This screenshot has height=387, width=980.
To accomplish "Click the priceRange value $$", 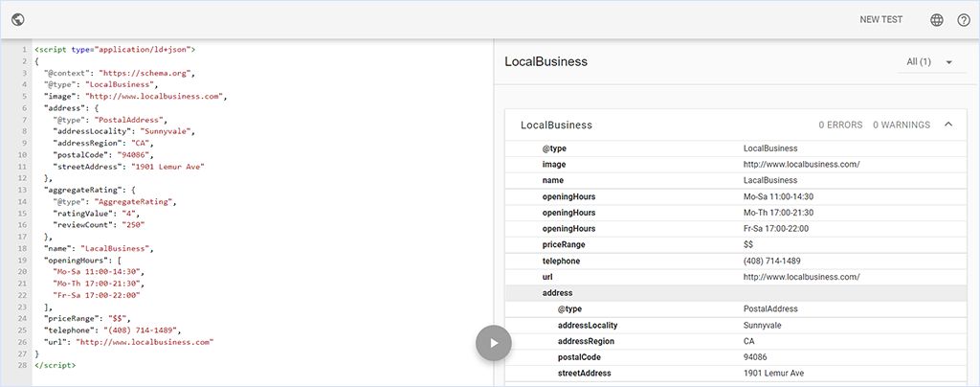I will pyautogui.click(x=748, y=244).
